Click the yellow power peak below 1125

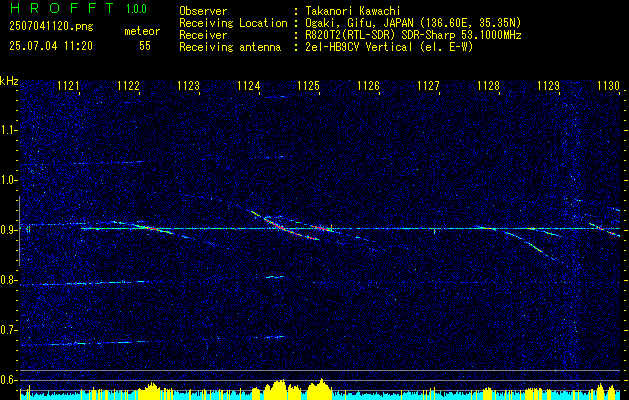pos(320,387)
